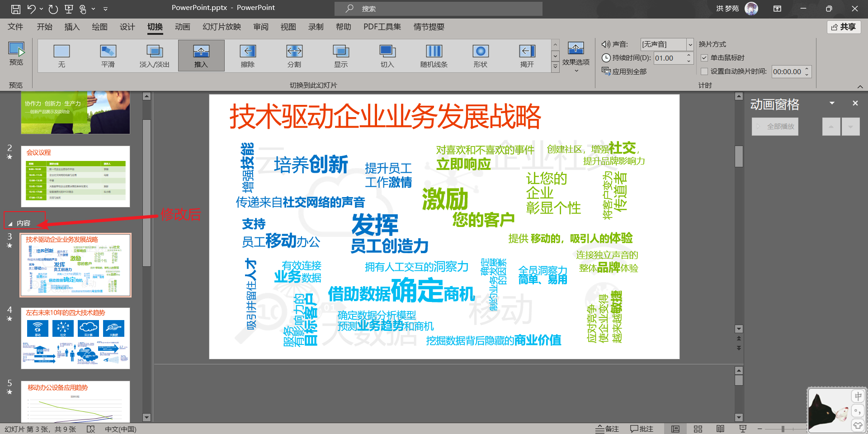Screen dimensions: 868x434
Task: Click 应用到全部 apply to all
Action: (x=624, y=71)
